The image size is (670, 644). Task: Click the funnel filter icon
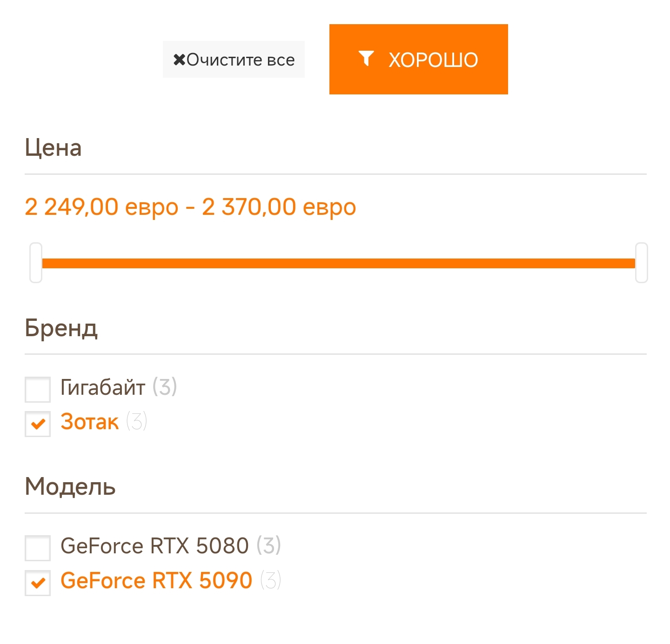(x=366, y=59)
